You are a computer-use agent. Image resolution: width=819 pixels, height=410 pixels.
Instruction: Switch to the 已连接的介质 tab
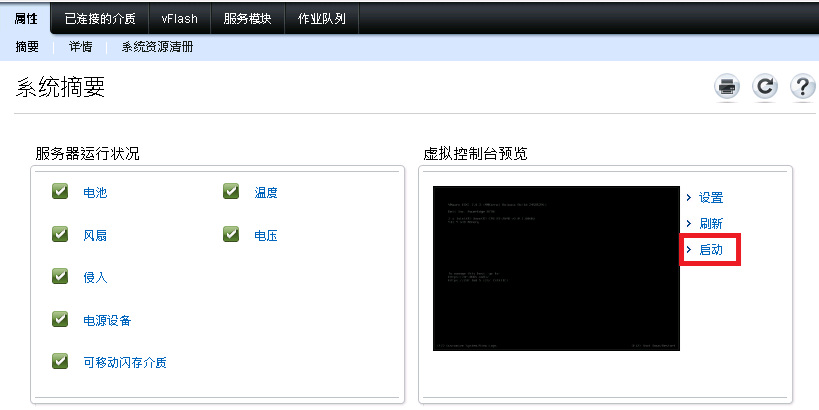[x=100, y=18]
